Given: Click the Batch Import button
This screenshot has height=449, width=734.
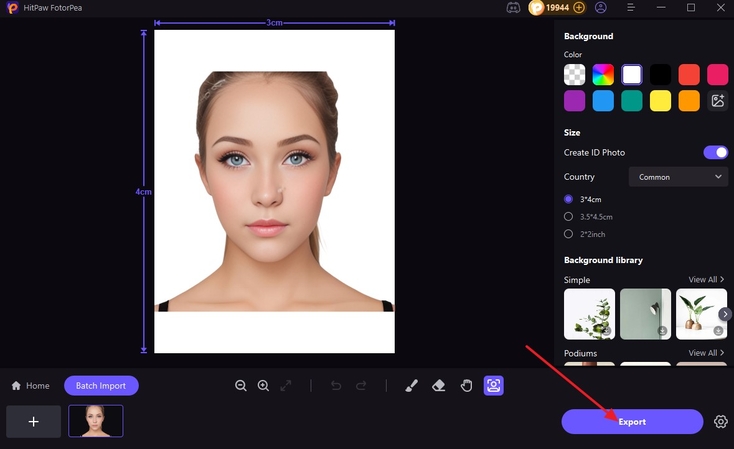Looking at the screenshot, I should click(101, 386).
